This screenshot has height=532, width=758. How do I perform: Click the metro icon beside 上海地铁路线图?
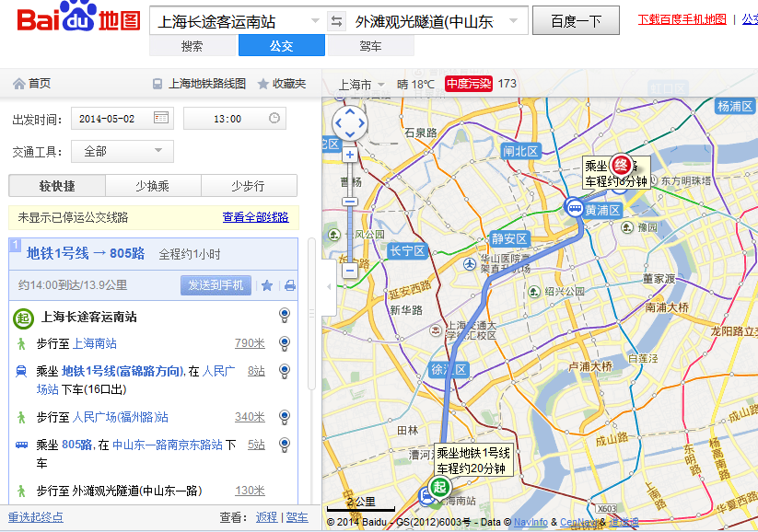pyautogui.click(x=157, y=84)
